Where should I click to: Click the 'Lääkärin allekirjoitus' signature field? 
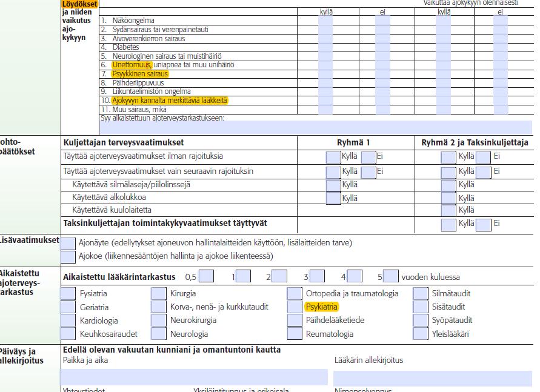click(x=433, y=378)
